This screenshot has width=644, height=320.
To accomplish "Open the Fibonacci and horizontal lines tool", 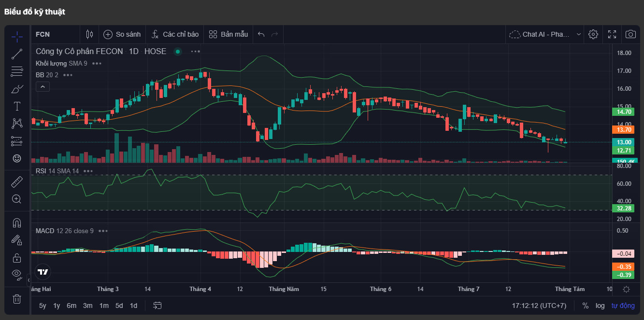I will (17, 71).
